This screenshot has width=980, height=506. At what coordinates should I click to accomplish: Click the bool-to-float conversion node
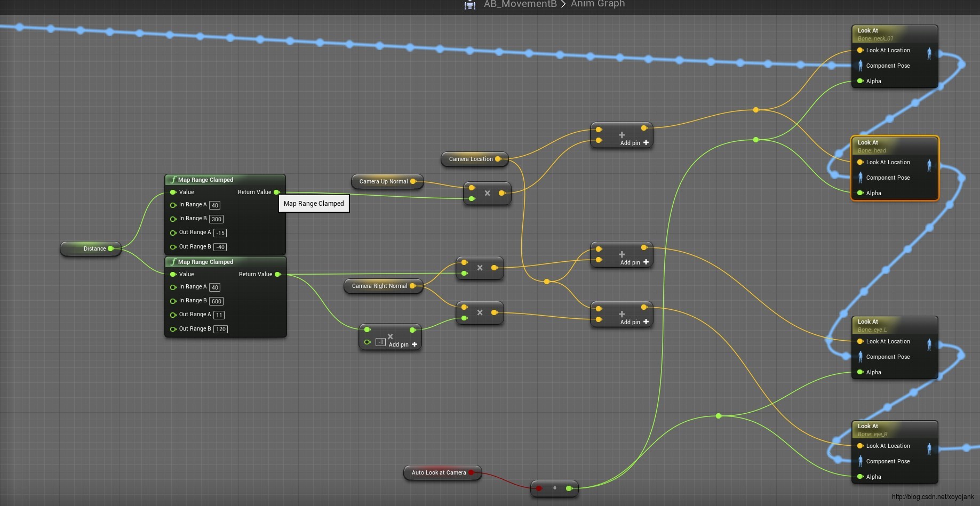[x=554, y=488]
